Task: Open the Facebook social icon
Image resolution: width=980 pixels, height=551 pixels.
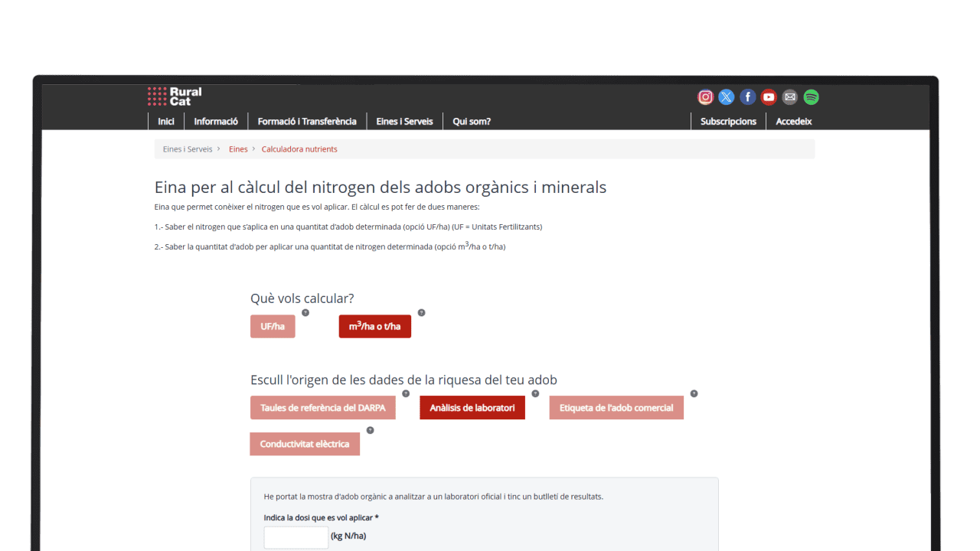Action: coord(748,97)
